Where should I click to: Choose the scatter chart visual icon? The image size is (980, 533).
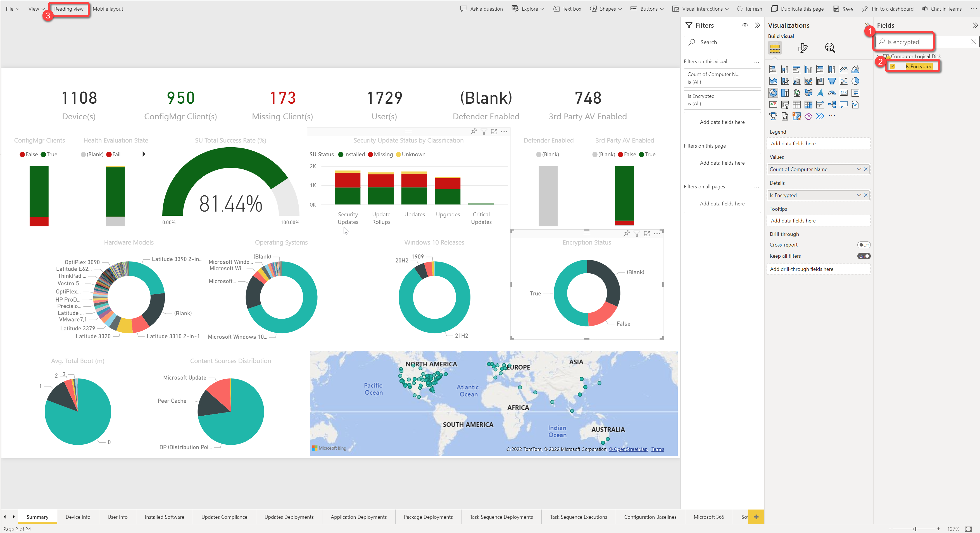[843, 81]
